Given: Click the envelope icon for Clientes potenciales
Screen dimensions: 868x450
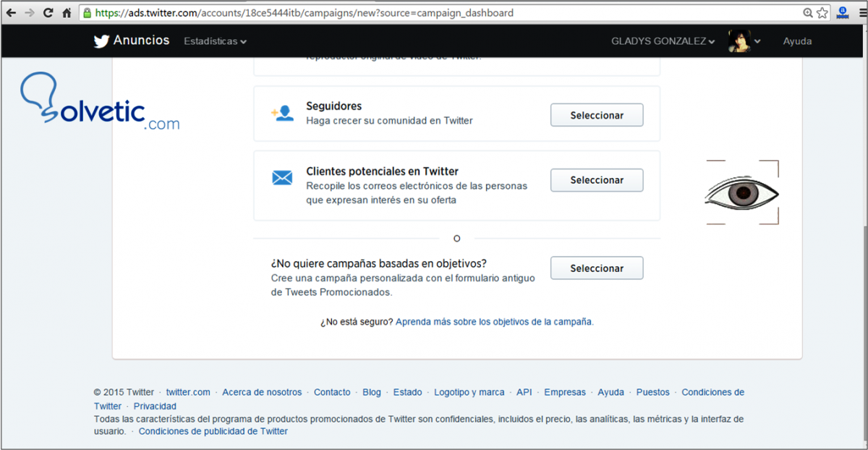Looking at the screenshot, I should [x=282, y=178].
